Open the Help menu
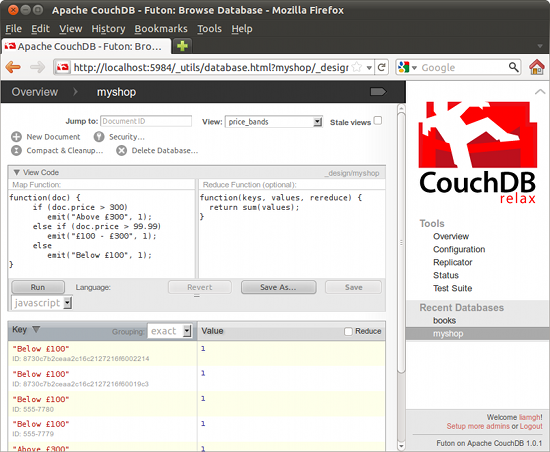 coord(242,28)
